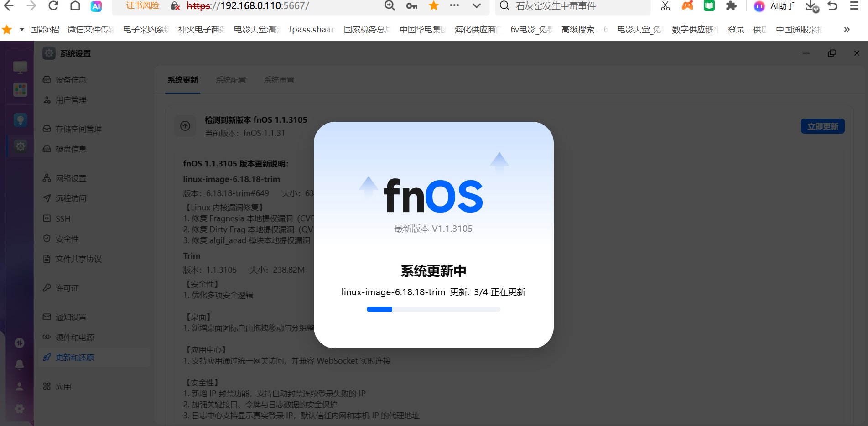Screen dimensions: 868x426
Task: Click the scissors screenshot icon
Action: (x=665, y=6)
